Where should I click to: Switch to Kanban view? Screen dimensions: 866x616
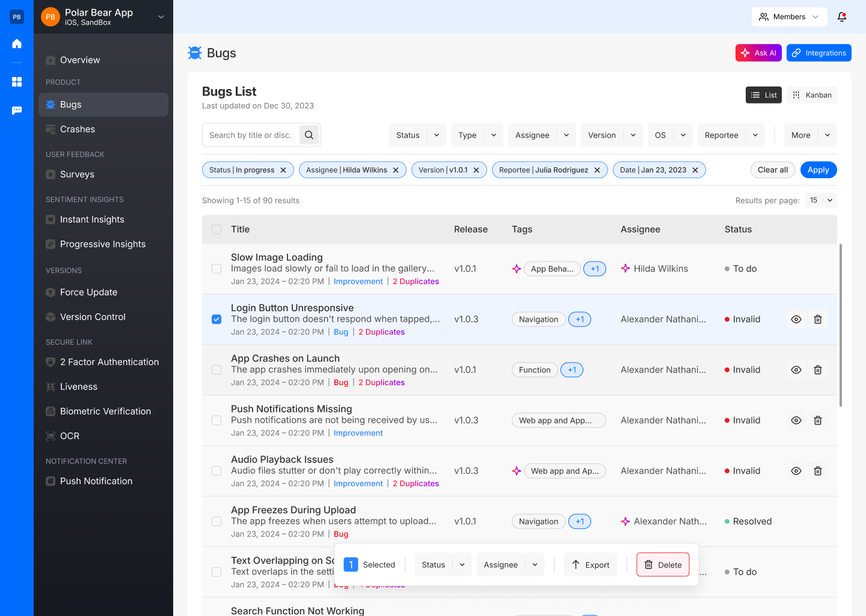pos(812,95)
